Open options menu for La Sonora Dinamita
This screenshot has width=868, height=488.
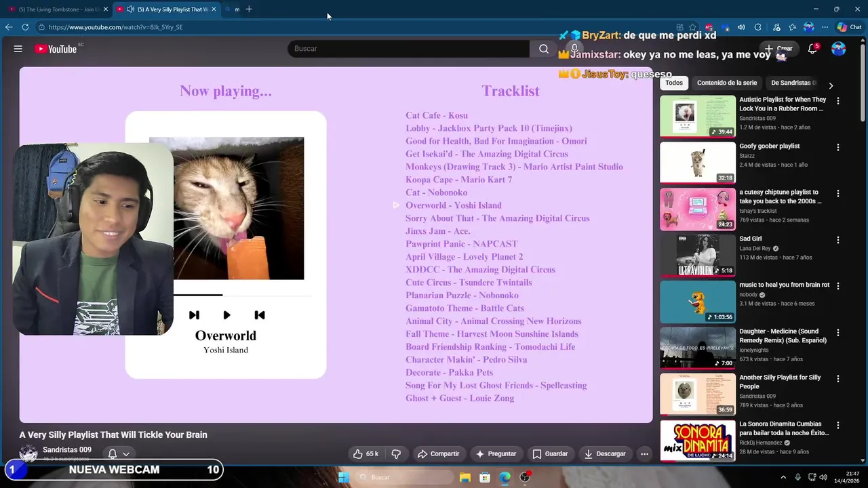point(838,426)
